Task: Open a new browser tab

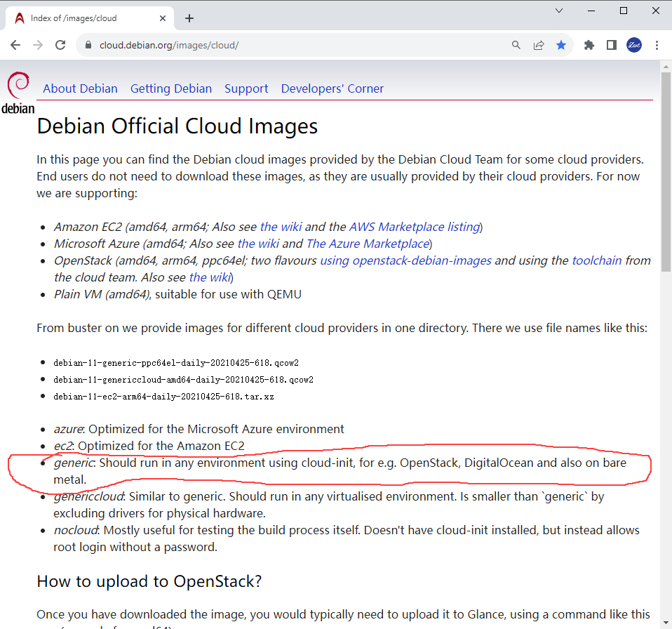Action: [189, 18]
